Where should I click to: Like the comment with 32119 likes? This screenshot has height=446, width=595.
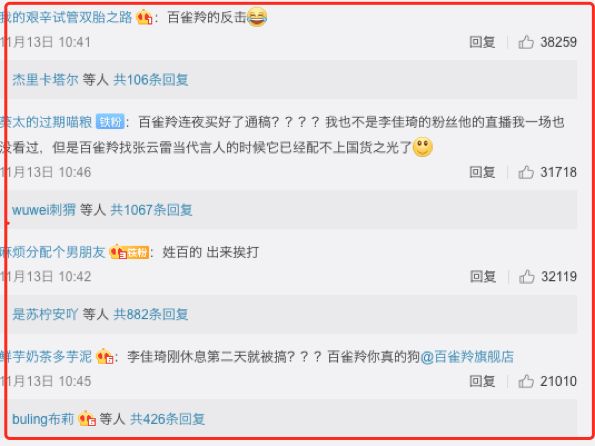pos(526,277)
